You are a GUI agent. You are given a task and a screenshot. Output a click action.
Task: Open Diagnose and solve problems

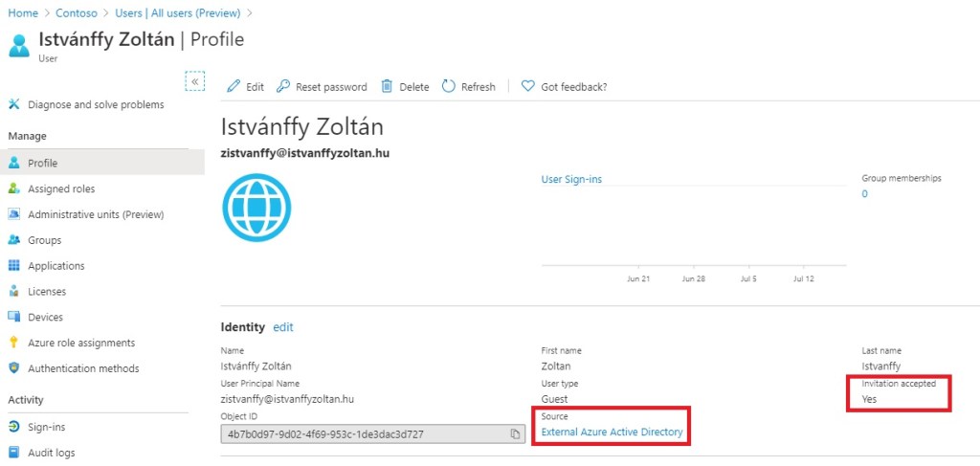pyautogui.click(x=96, y=104)
